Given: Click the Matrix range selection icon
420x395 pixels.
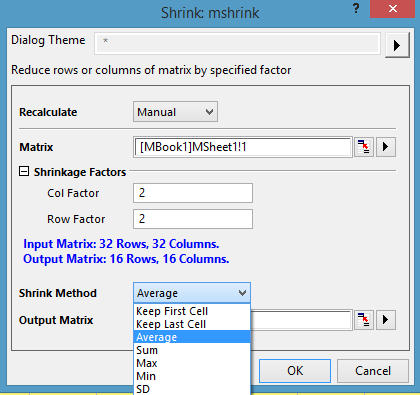Looking at the screenshot, I should (364, 147).
